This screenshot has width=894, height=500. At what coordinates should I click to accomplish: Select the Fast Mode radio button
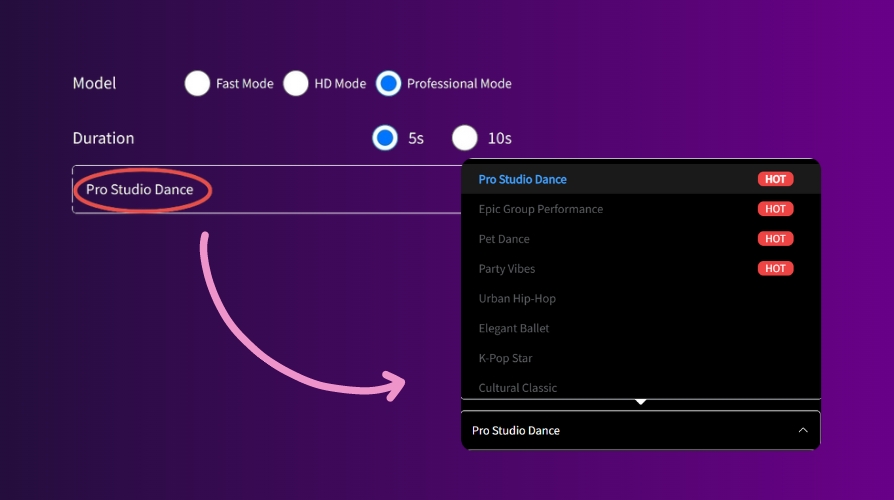(197, 83)
